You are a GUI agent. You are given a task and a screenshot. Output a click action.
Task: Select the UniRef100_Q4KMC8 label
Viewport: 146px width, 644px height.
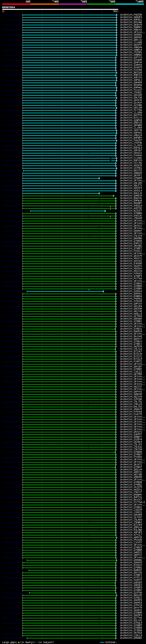pos(131,603)
